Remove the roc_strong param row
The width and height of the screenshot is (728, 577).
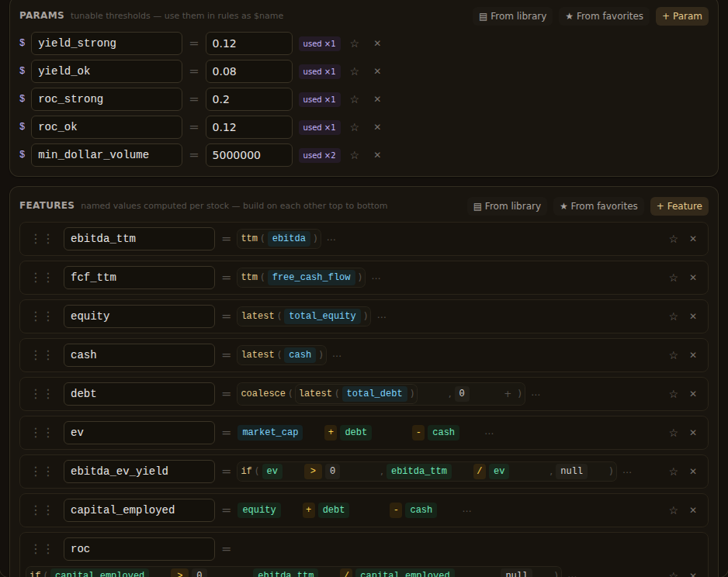[377, 99]
